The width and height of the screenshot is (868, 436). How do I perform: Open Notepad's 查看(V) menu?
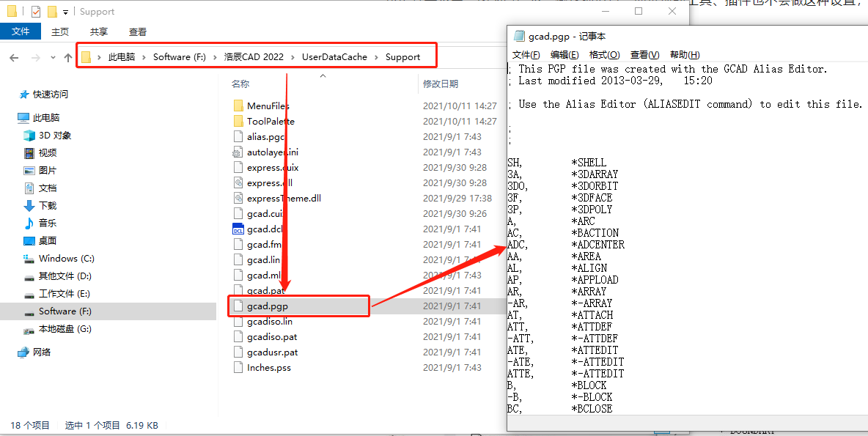coord(645,54)
